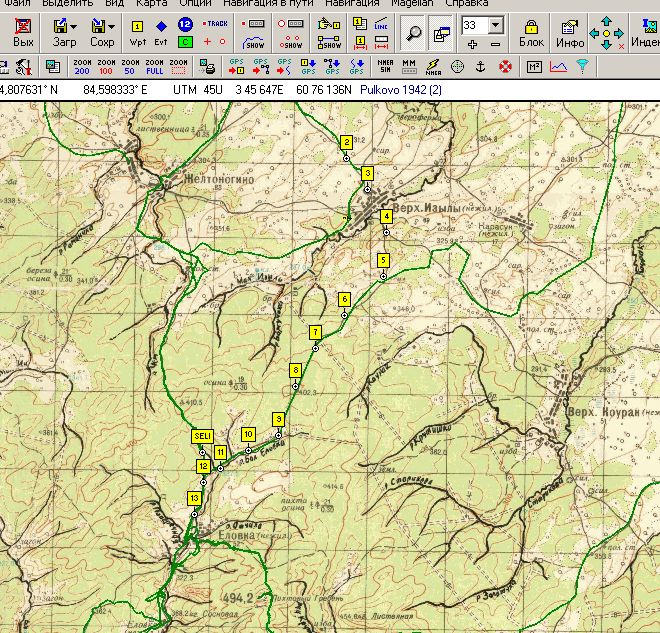Select waypoint 7 on the map
660x633 pixels.
pos(315,332)
